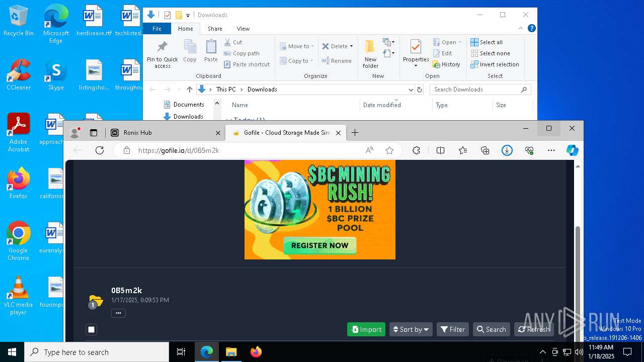Refresh the Explorer address bar

click(x=420, y=89)
